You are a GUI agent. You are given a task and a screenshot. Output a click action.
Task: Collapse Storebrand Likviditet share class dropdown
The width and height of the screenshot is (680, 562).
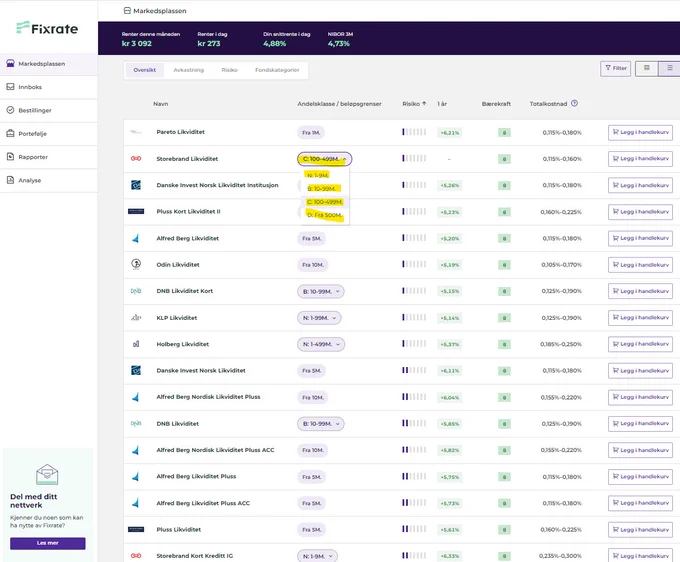pos(324,159)
